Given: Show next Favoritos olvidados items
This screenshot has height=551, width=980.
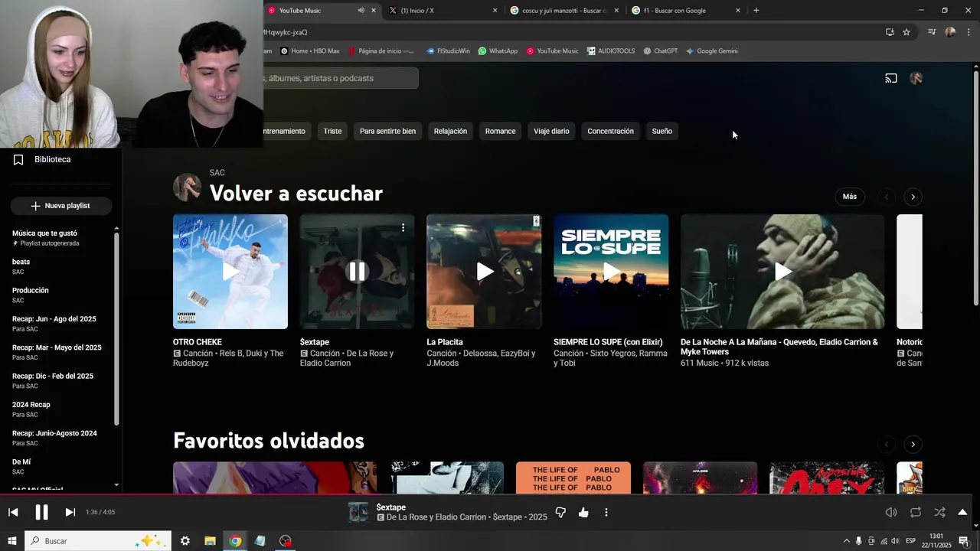Looking at the screenshot, I should tap(913, 444).
